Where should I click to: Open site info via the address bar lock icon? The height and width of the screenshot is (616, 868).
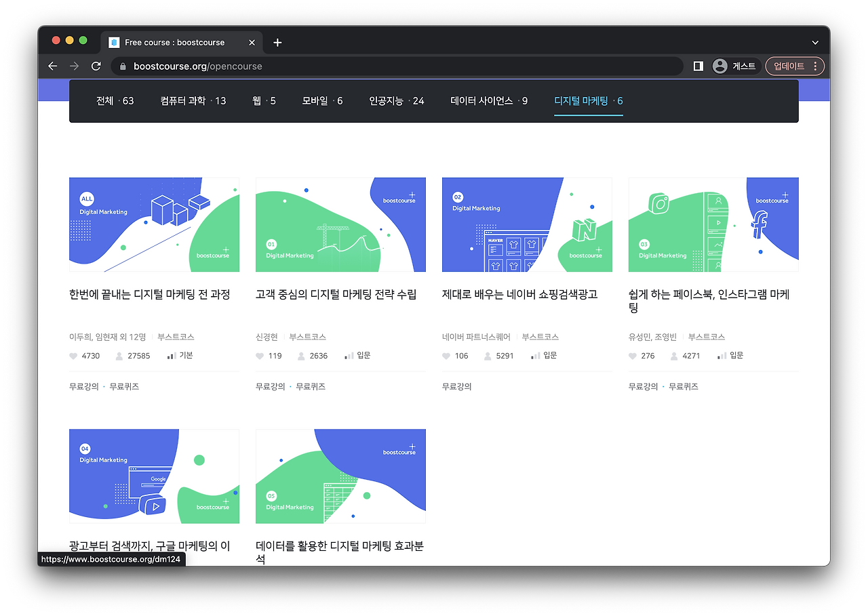click(x=122, y=66)
